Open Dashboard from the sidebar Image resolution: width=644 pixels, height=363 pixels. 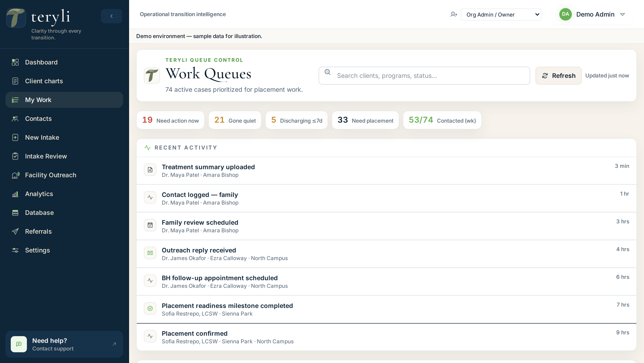[64, 62]
